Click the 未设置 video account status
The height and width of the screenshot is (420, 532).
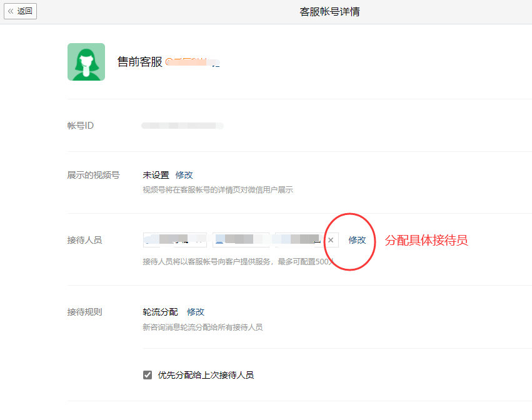point(156,175)
